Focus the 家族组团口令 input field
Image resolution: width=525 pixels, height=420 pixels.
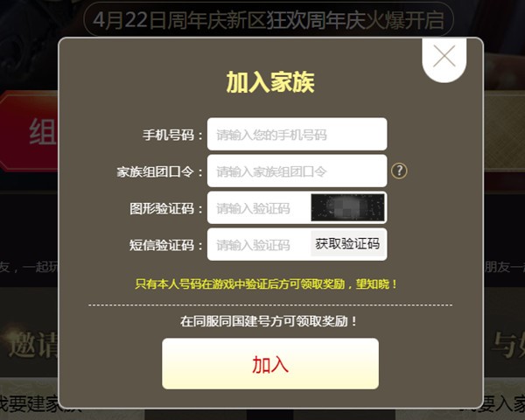(x=297, y=171)
